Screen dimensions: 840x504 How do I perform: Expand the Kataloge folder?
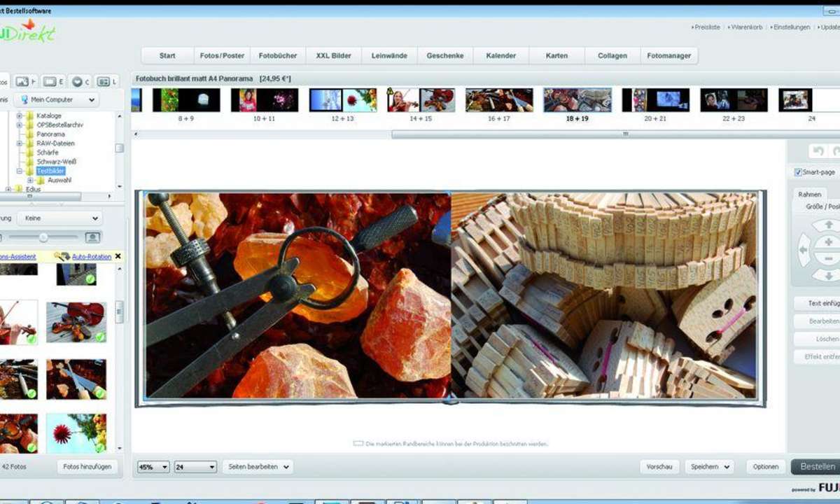(x=20, y=115)
